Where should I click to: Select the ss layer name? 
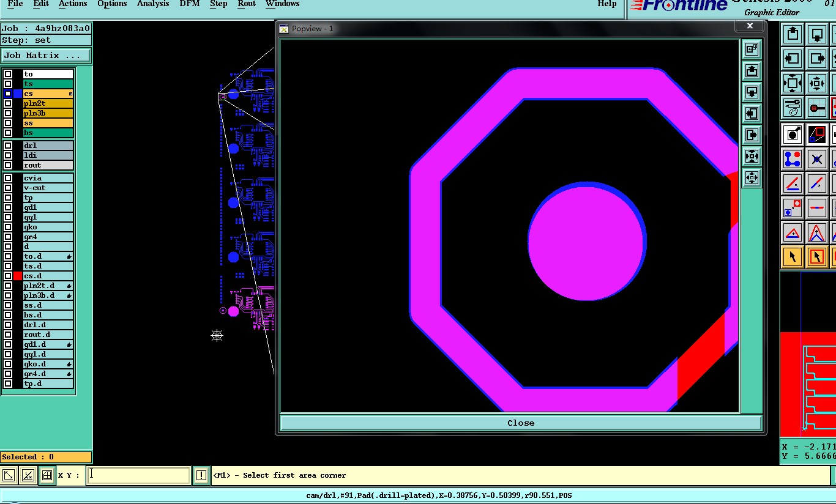click(x=48, y=123)
